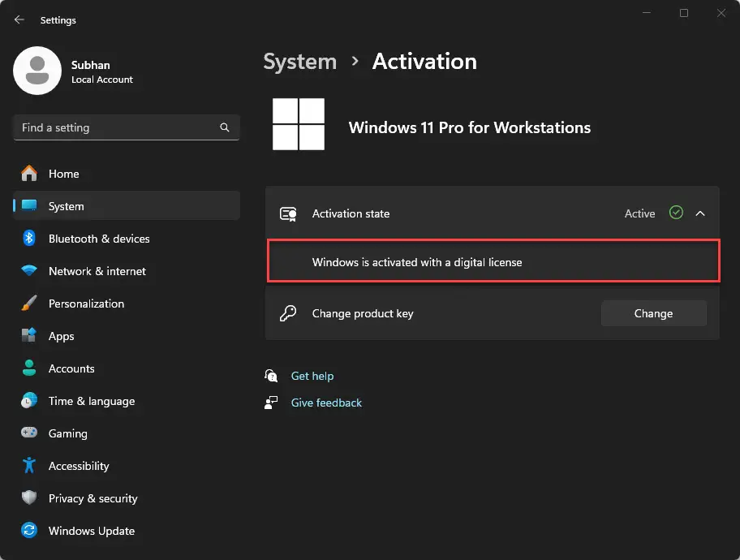Click the Change product key button
This screenshot has width=740, height=560.
click(653, 313)
